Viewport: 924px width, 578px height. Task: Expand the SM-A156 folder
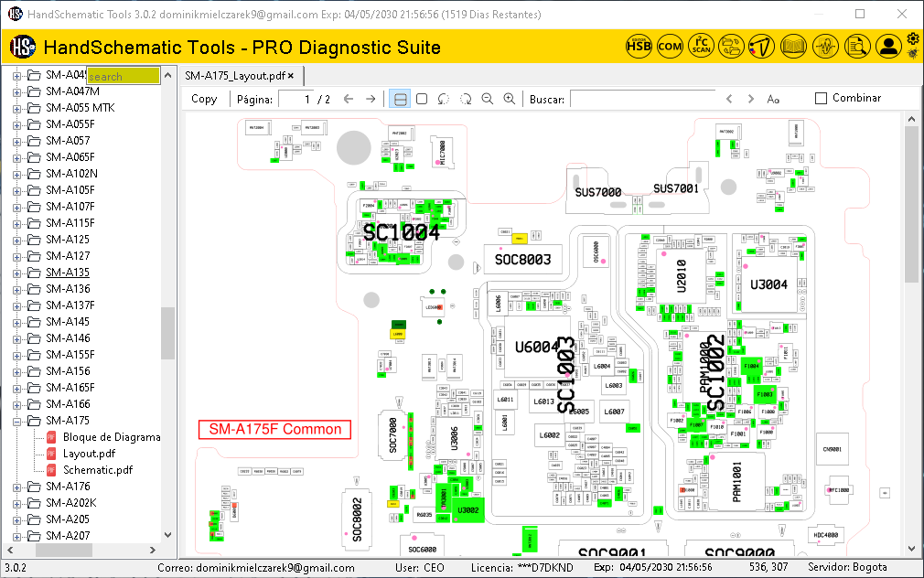pos(16,372)
